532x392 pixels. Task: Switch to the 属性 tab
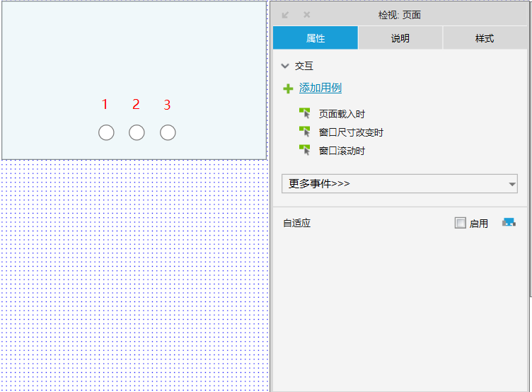click(x=316, y=38)
